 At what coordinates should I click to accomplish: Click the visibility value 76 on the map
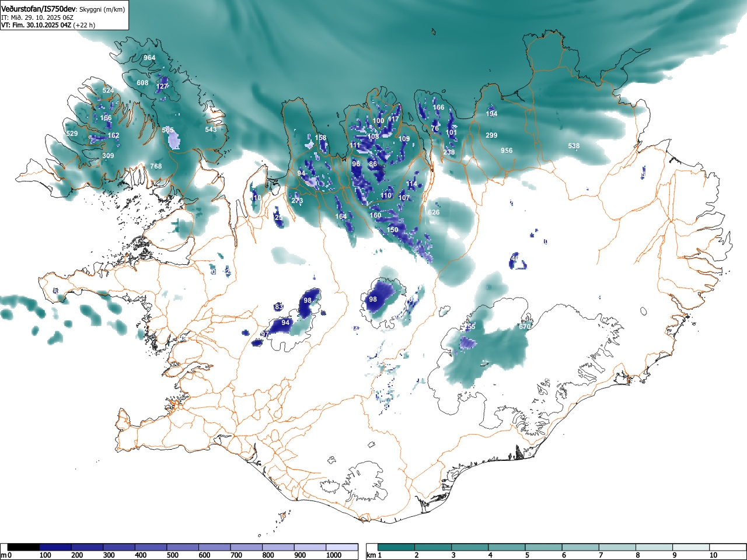(x=434, y=128)
